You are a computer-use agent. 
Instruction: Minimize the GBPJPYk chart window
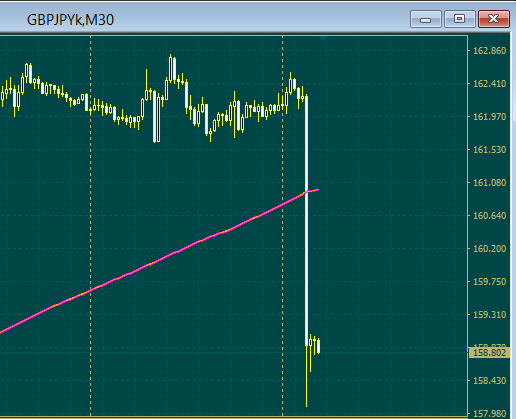(426, 19)
